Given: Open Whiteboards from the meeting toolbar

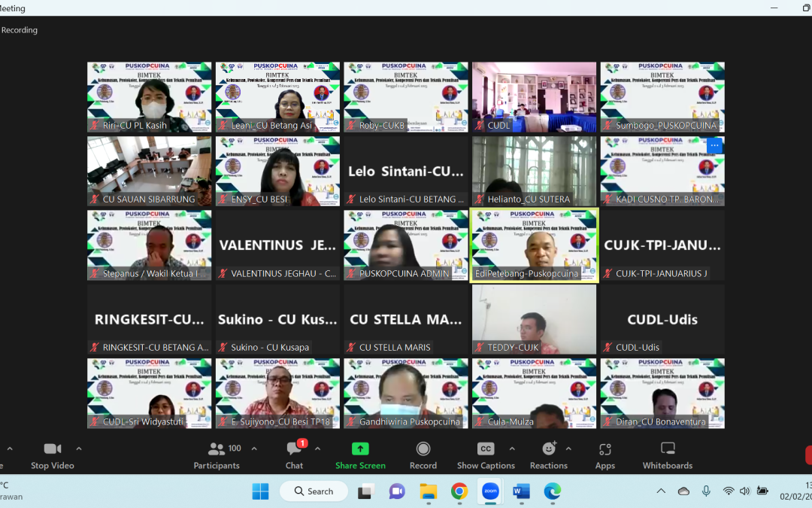Looking at the screenshot, I should (x=668, y=455).
